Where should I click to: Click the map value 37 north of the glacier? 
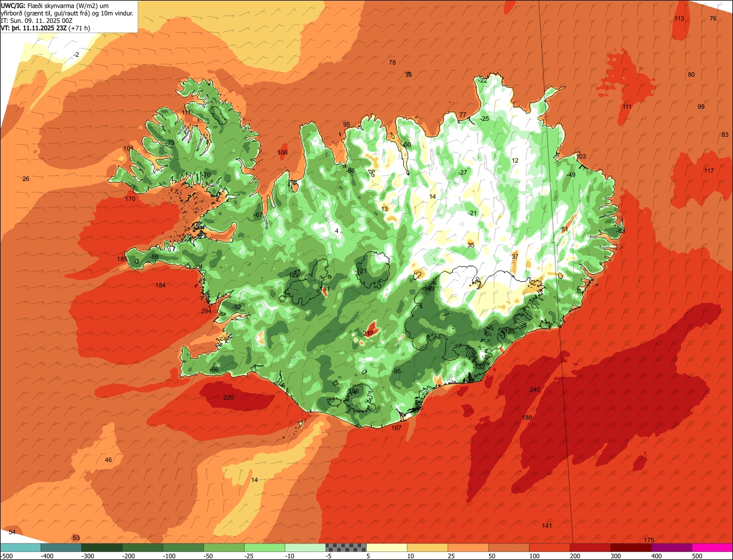(x=515, y=257)
